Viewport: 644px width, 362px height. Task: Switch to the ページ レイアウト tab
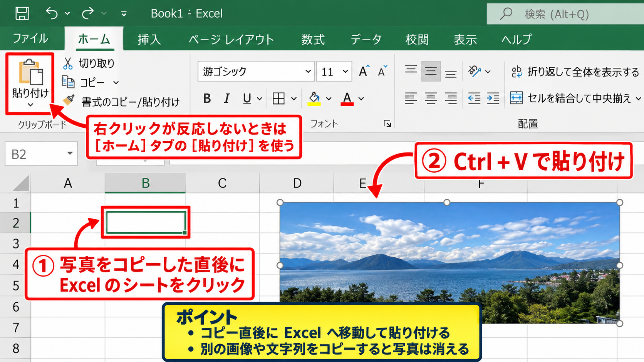click(x=231, y=39)
